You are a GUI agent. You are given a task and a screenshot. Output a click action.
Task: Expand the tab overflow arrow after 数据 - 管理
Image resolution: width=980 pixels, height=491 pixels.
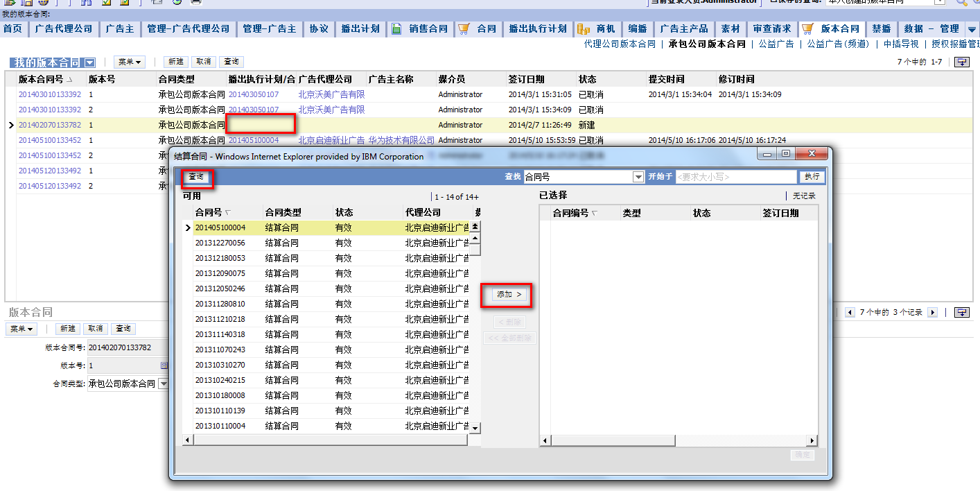pos(972,29)
